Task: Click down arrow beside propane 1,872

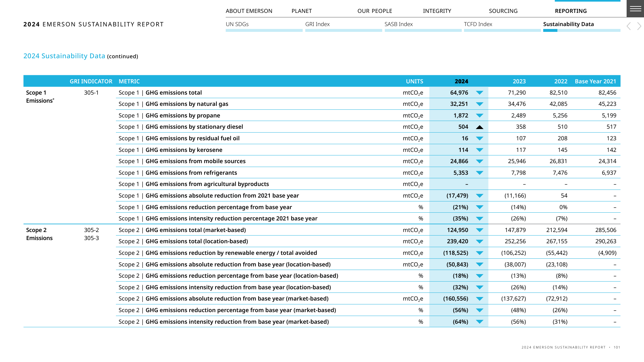Action: [x=479, y=116]
